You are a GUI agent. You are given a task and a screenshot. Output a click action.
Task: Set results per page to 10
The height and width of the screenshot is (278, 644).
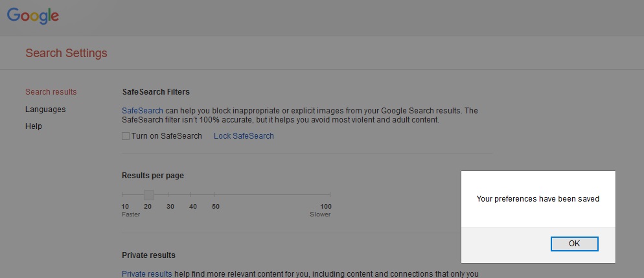[x=125, y=207]
